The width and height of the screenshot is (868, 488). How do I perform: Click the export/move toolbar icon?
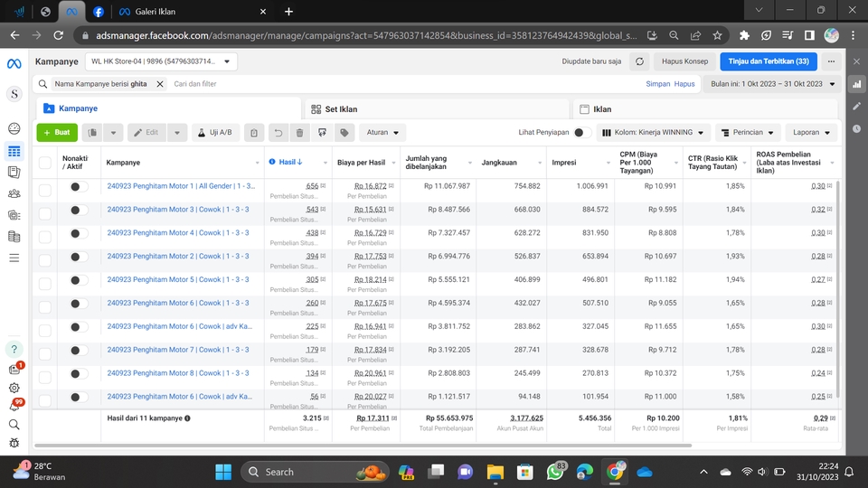(322, 132)
